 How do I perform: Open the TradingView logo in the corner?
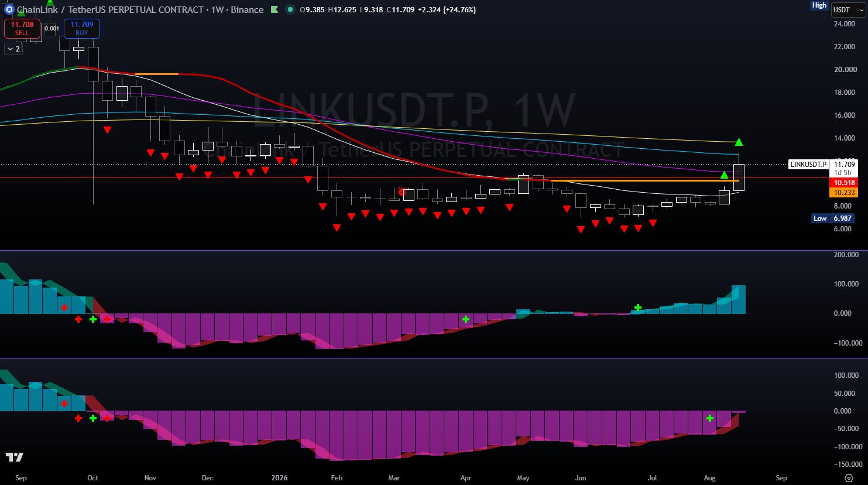click(15, 457)
